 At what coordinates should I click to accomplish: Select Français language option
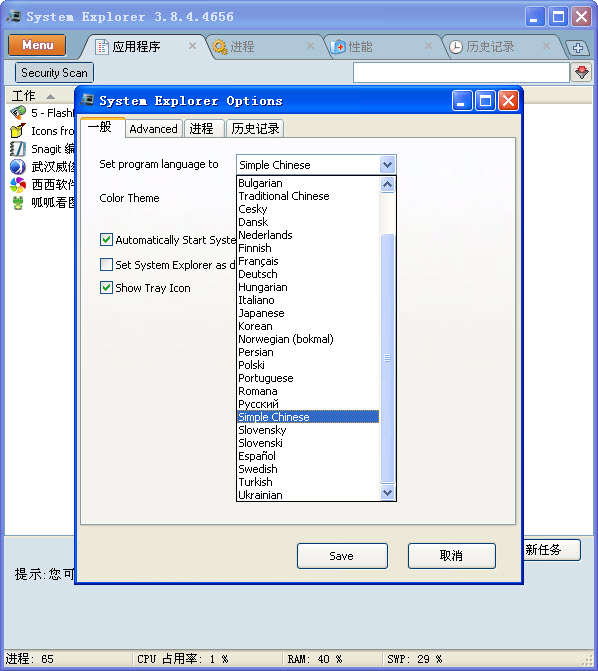click(x=308, y=261)
